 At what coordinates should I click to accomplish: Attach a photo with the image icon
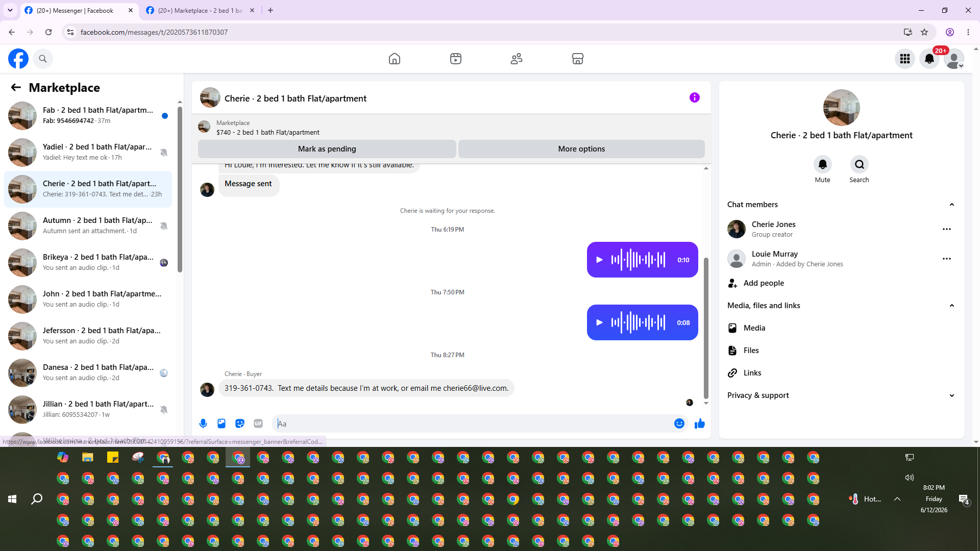click(222, 423)
